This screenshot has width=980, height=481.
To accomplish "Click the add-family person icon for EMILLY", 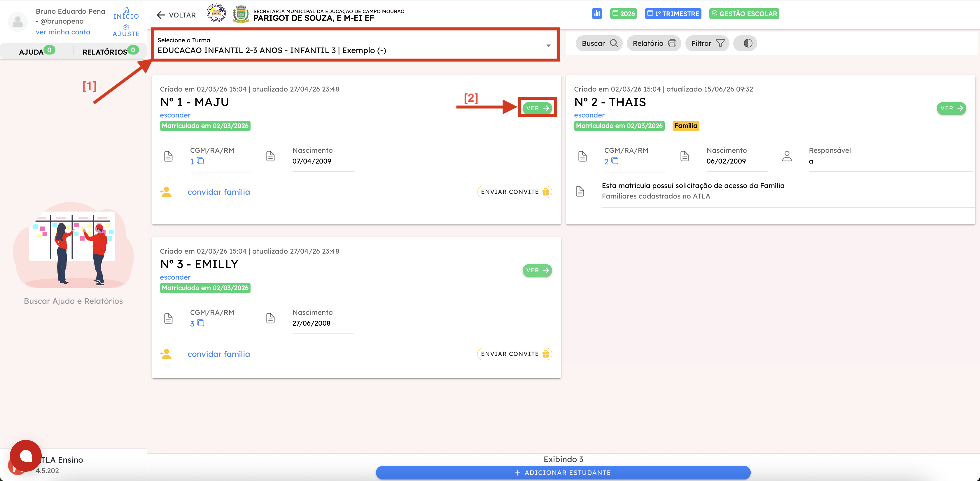I will pos(166,354).
